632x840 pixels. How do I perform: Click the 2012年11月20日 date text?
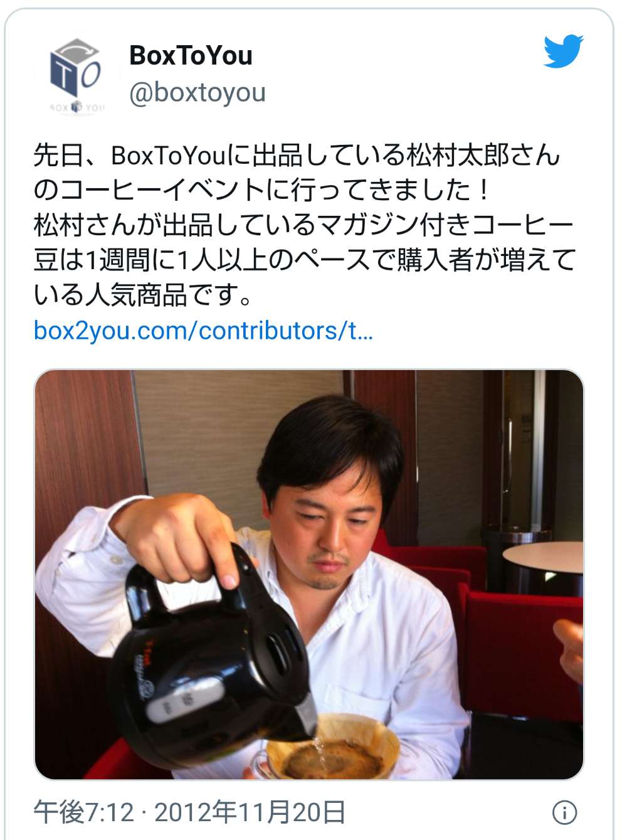click(250, 812)
